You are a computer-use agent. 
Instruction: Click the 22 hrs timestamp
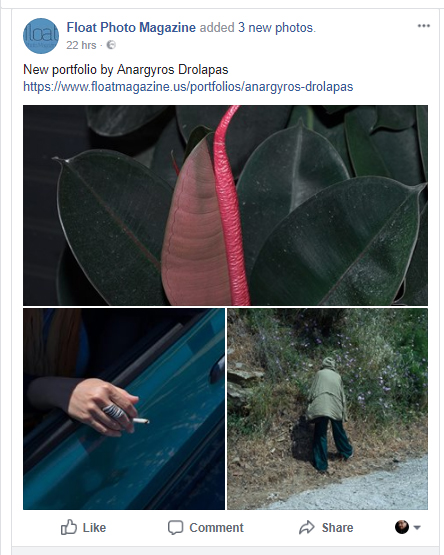81,45
